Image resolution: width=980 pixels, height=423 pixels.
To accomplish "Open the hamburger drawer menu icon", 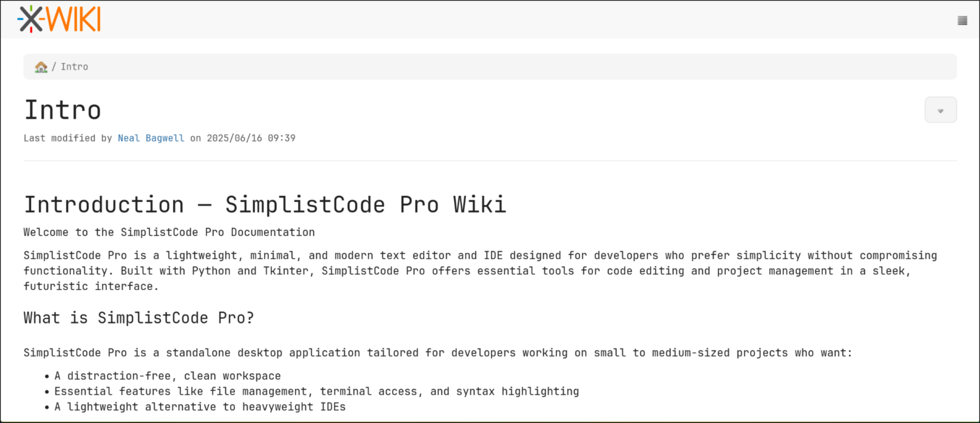I will click(x=962, y=21).
